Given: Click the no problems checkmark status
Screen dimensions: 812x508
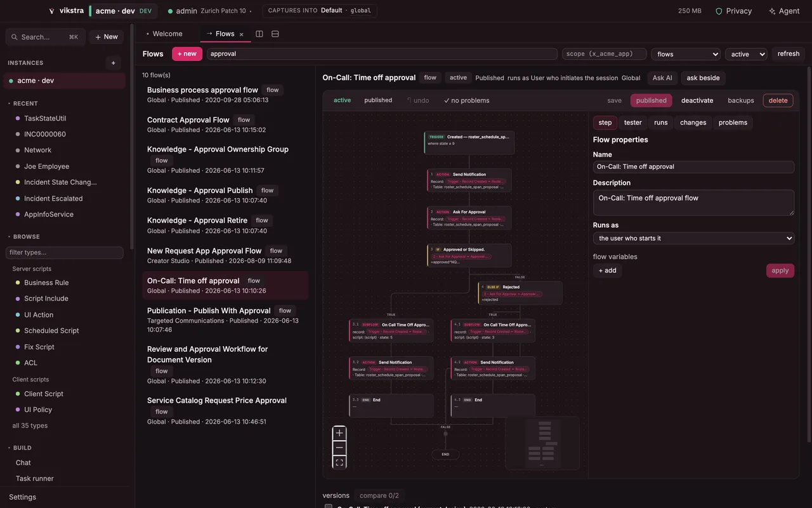Looking at the screenshot, I should click(x=466, y=100).
